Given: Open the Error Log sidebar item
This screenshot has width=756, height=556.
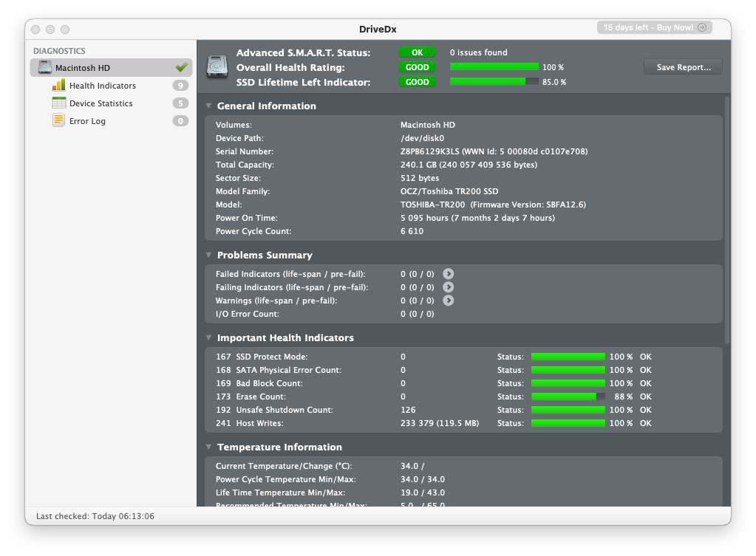Looking at the screenshot, I should 87,121.
